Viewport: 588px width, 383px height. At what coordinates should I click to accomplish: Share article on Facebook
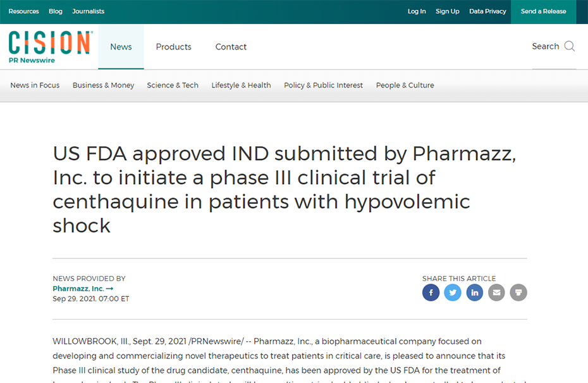[x=431, y=292]
